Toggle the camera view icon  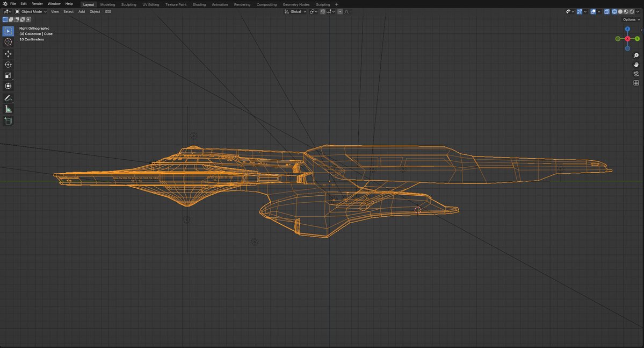point(636,74)
